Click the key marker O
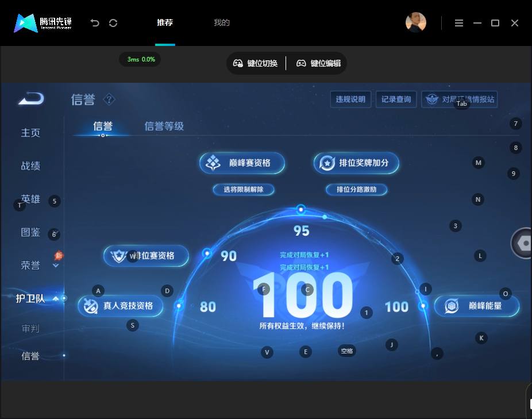532x419 pixels. pos(506,294)
